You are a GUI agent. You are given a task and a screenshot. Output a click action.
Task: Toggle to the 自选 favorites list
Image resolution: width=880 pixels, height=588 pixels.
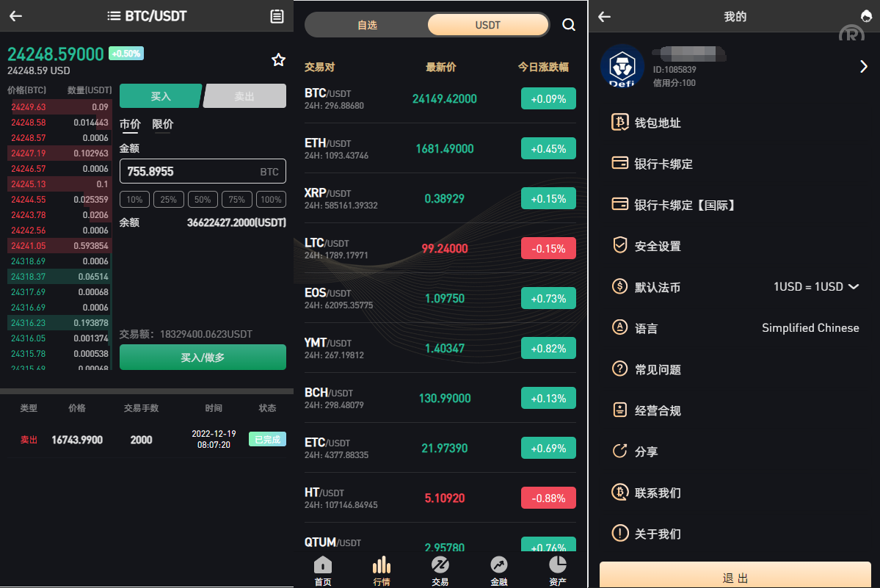coord(367,25)
